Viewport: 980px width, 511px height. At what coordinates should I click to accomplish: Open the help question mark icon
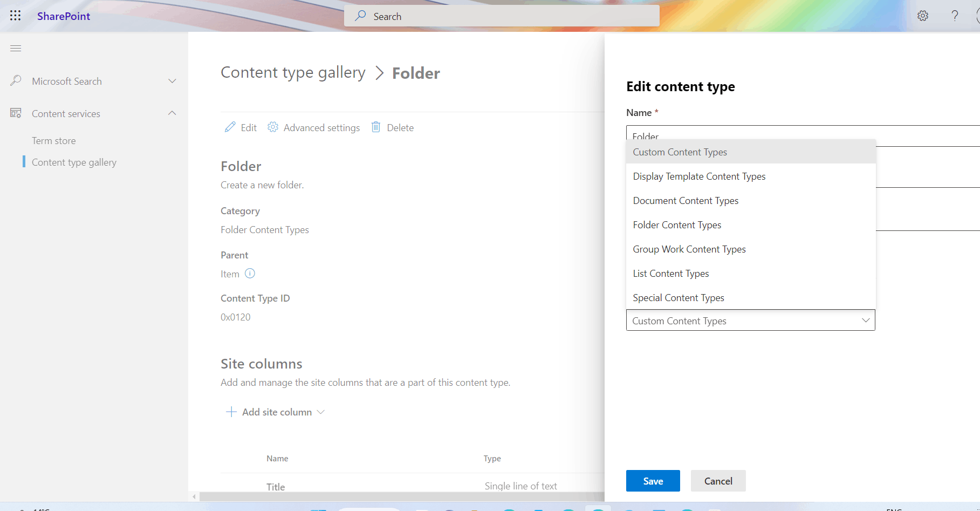point(955,16)
